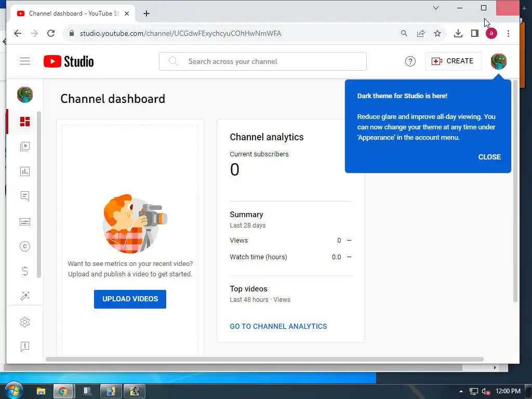Click the Top videos heading
The height and width of the screenshot is (399, 532).
(x=248, y=289)
